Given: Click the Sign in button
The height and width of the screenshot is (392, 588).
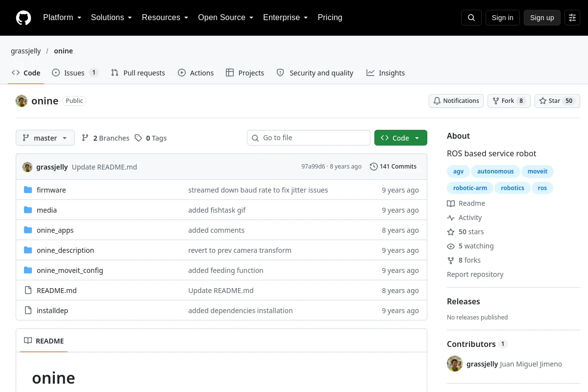Looking at the screenshot, I should point(503,18).
